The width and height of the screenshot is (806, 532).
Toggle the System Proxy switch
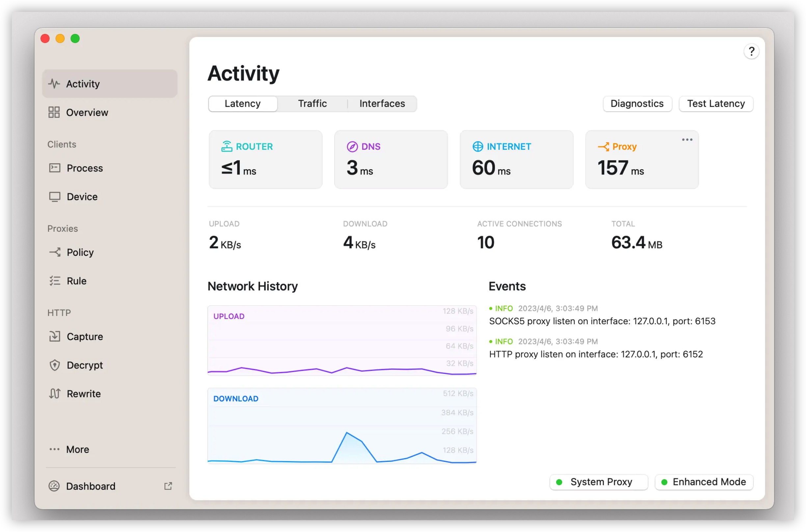coord(599,482)
